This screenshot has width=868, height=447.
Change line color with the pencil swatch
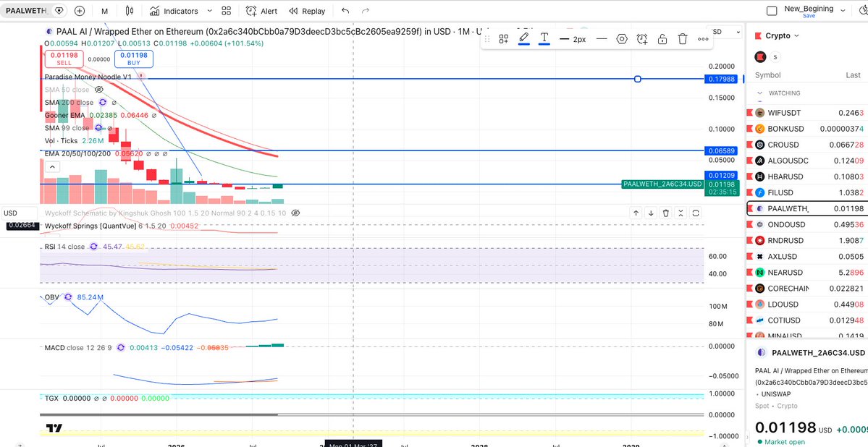click(x=523, y=39)
